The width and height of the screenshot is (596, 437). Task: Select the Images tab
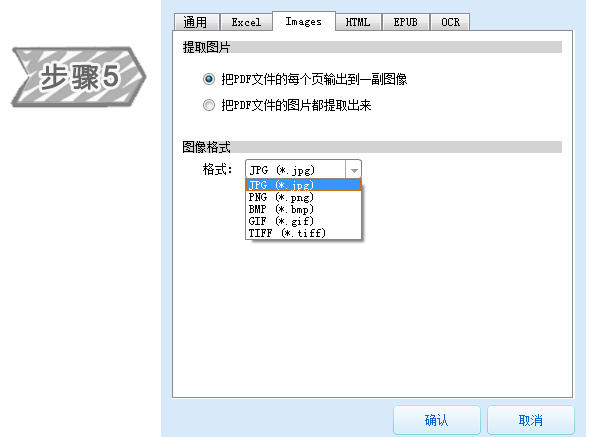point(304,21)
